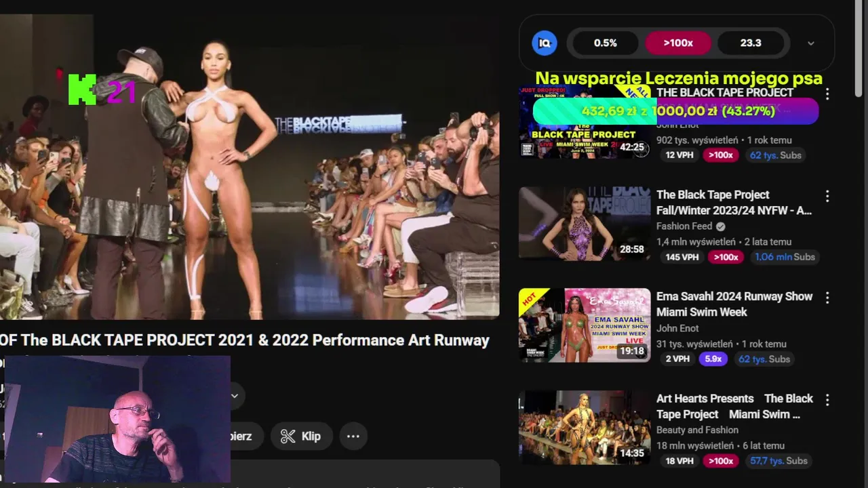Click the >100x badge under Fashion Feed video

[726, 257]
